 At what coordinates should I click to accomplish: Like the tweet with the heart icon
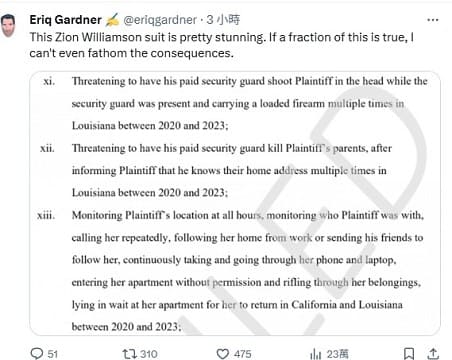[223, 353]
